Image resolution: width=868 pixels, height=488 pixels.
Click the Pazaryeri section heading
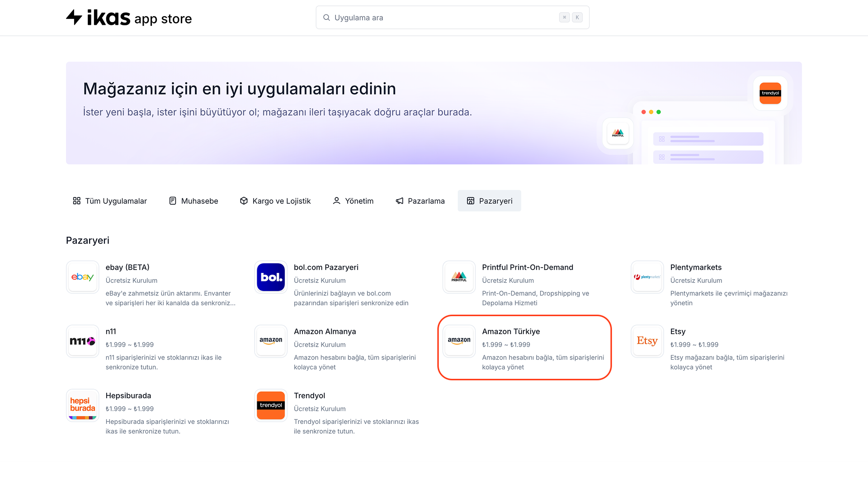[88, 240]
